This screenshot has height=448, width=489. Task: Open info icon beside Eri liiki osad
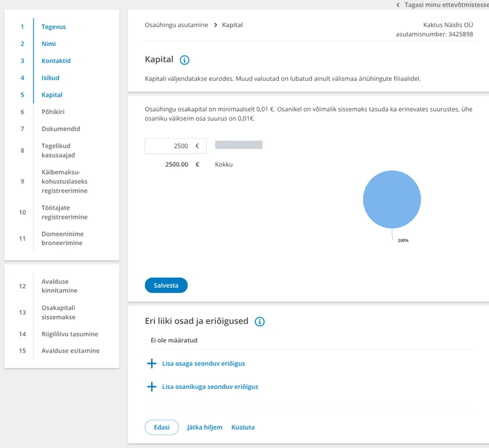coord(259,321)
